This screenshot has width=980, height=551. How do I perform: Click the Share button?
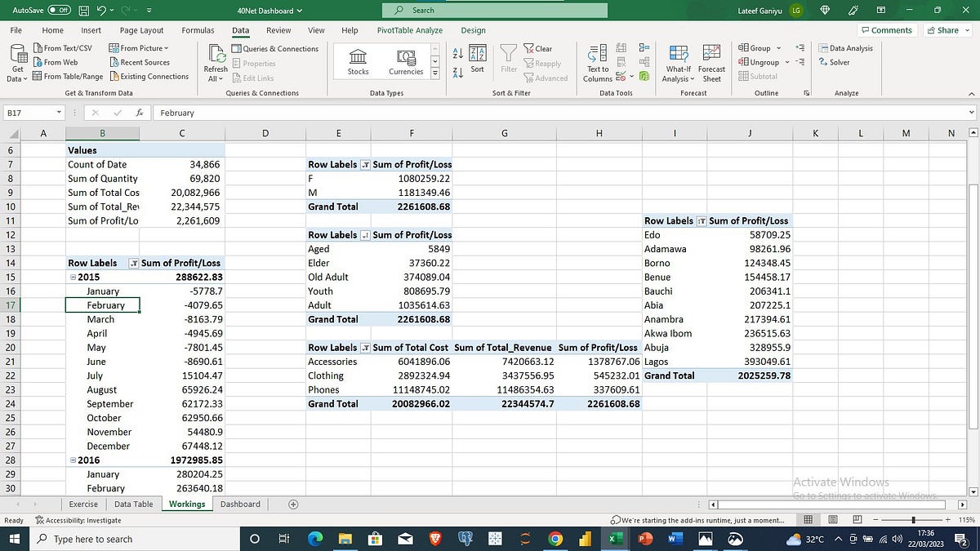(945, 29)
